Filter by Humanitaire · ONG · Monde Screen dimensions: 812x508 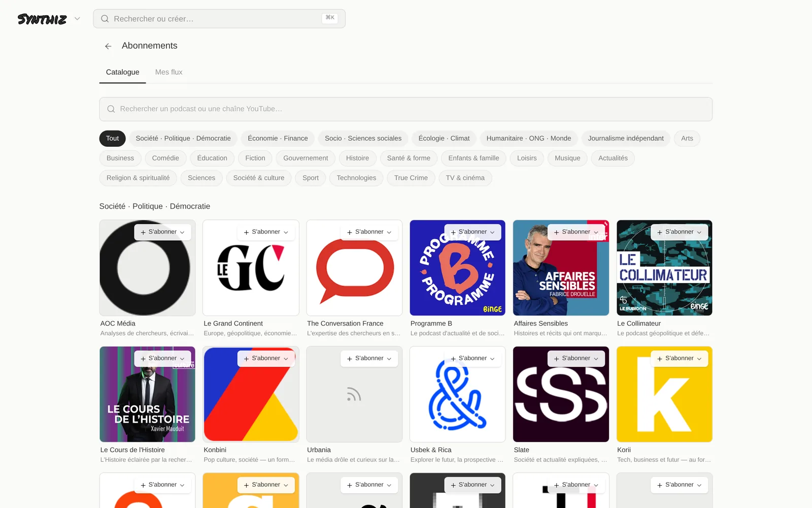[529, 138]
